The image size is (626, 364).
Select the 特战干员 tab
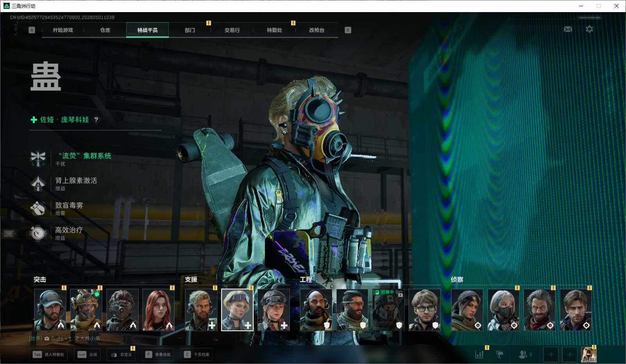[147, 30]
